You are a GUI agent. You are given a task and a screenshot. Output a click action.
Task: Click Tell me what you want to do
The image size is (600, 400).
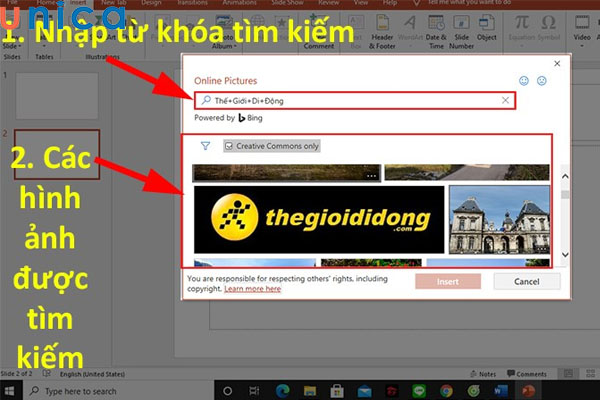[469, 3]
